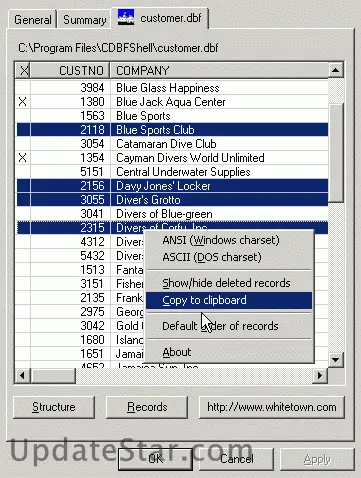The image size is (361, 478).
Task: Select the Blue Glass Happiness row
Action: tap(172, 88)
